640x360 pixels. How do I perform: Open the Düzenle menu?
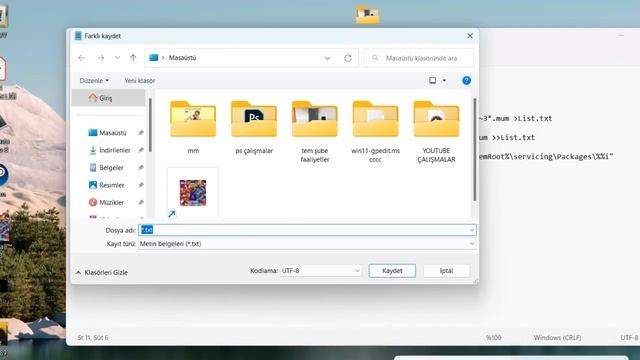click(x=94, y=80)
